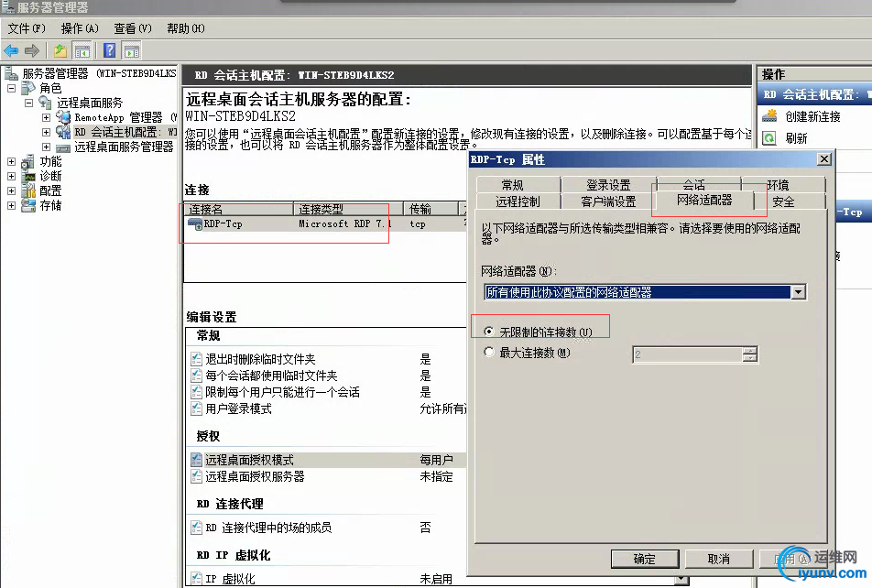872x588 pixels.
Task: Click the RDP-Tcp connection icon
Action: click(194, 224)
